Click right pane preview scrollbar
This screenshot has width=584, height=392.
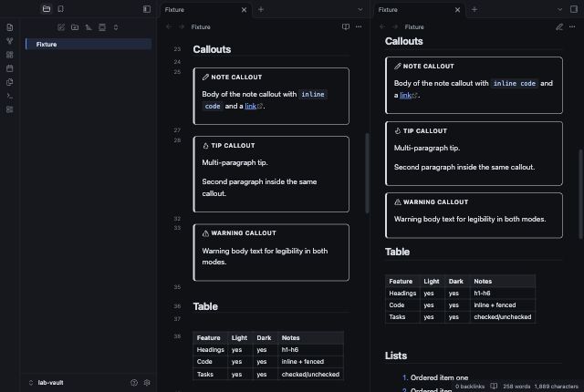coord(580,194)
